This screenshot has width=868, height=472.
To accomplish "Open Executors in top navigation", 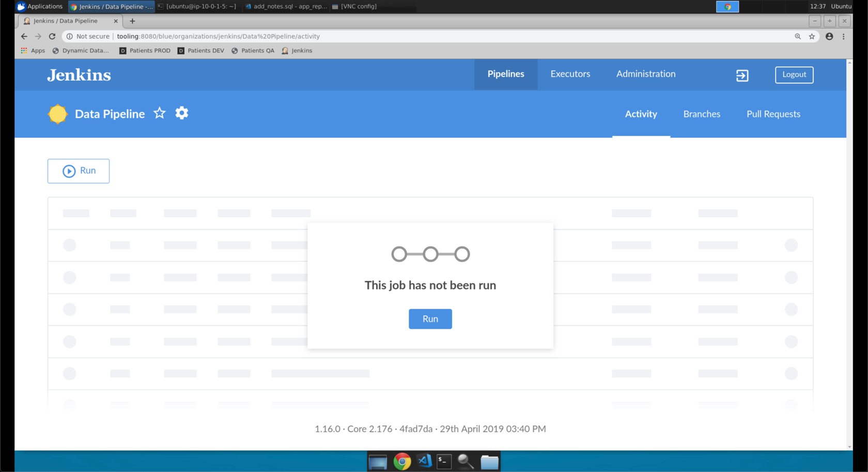I will coord(570,74).
